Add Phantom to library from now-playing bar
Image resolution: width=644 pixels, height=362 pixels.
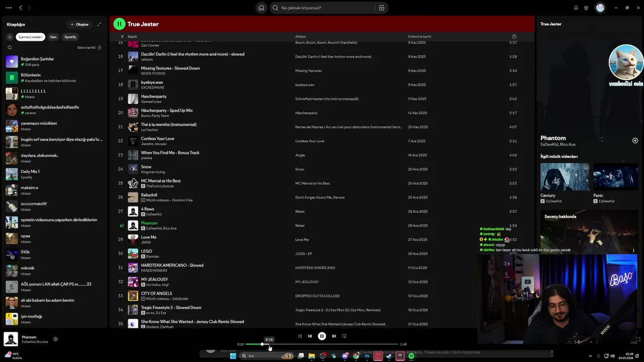click(55, 339)
